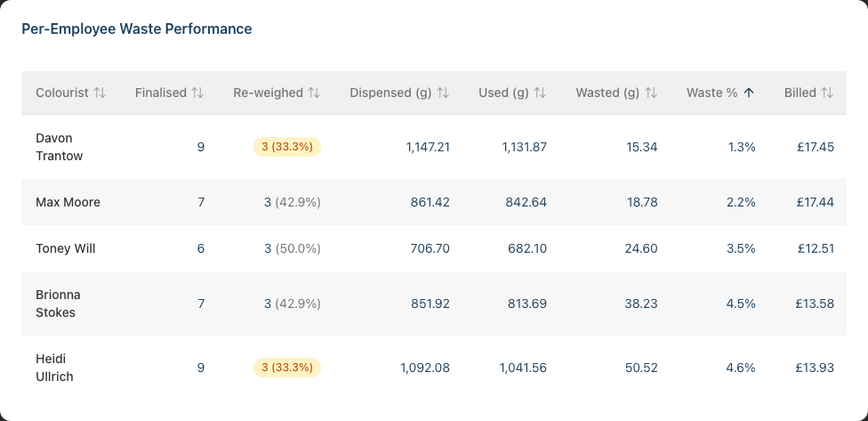Click the Per-Employee Waste Performance heading
The image size is (868, 421).
[x=137, y=28]
